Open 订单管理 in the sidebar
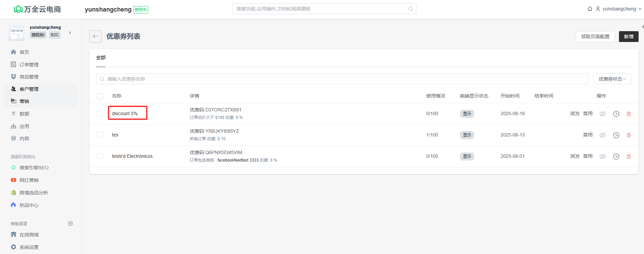 tap(29, 65)
